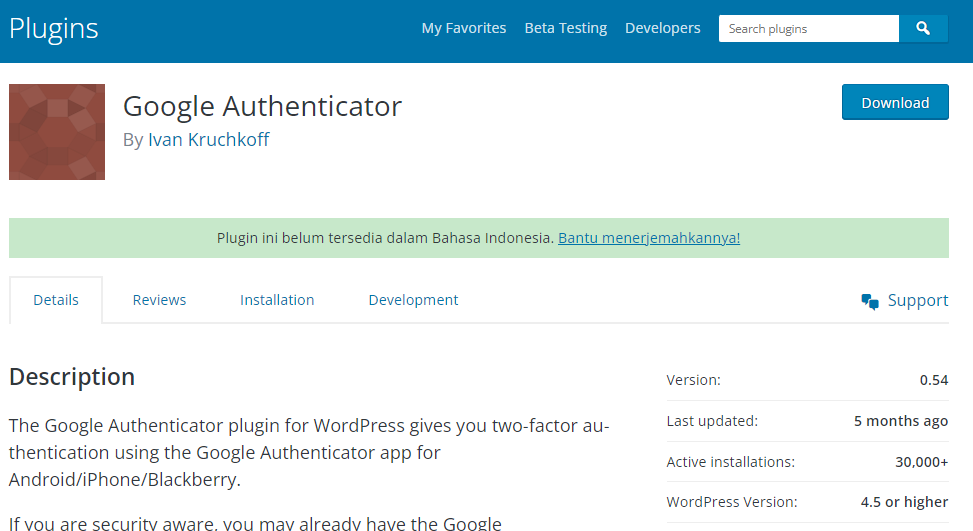The height and width of the screenshot is (531, 973).
Task: Click the Plugins header title
Action: click(54, 29)
